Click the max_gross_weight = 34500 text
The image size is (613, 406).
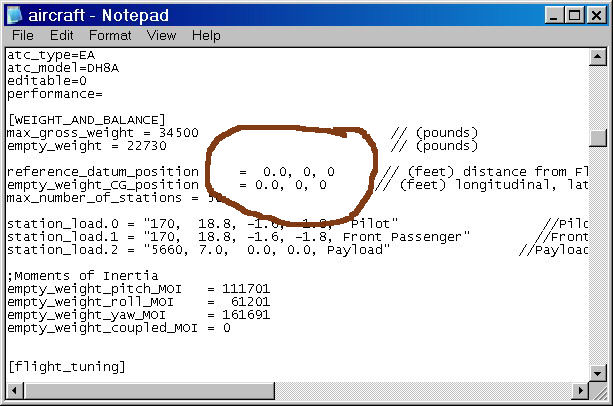click(x=102, y=133)
